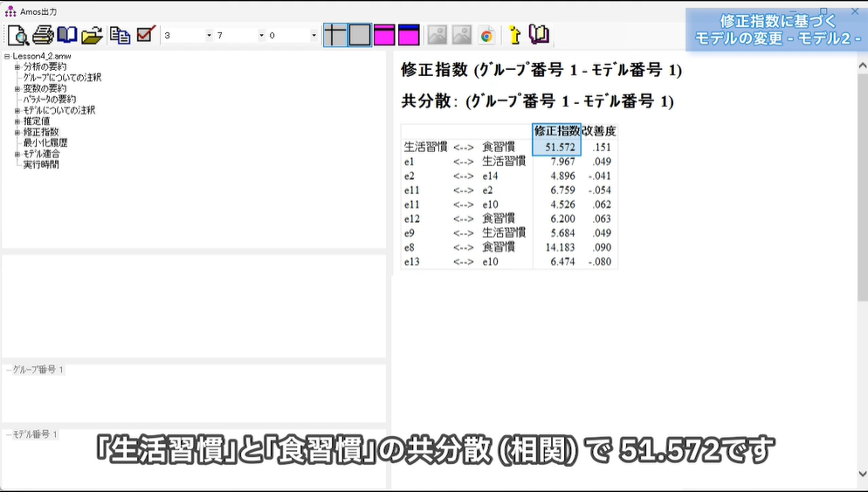
Task: Click the scroll down arrow at bottom right
Action: point(863,474)
